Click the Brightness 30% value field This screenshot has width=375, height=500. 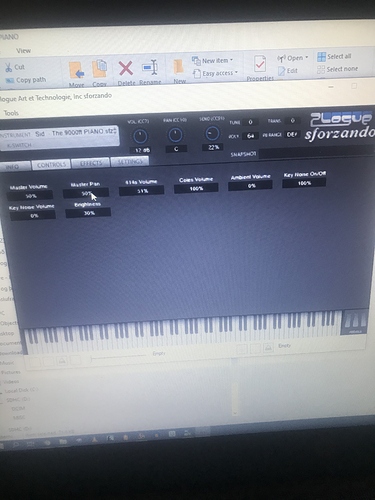88,213
